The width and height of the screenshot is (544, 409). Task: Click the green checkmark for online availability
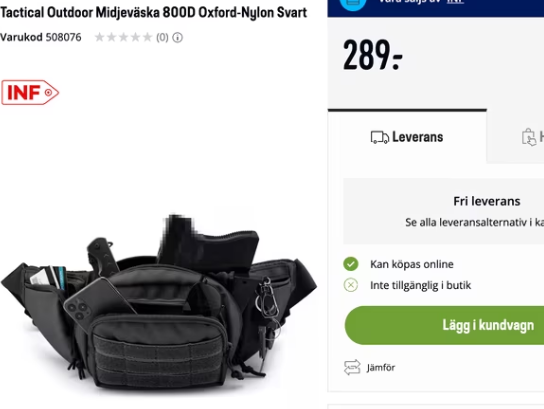[351, 264]
